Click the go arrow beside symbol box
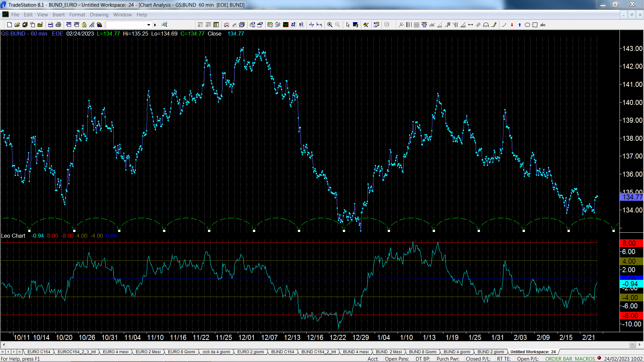Screen dimensions: 644x362 pos(155,25)
